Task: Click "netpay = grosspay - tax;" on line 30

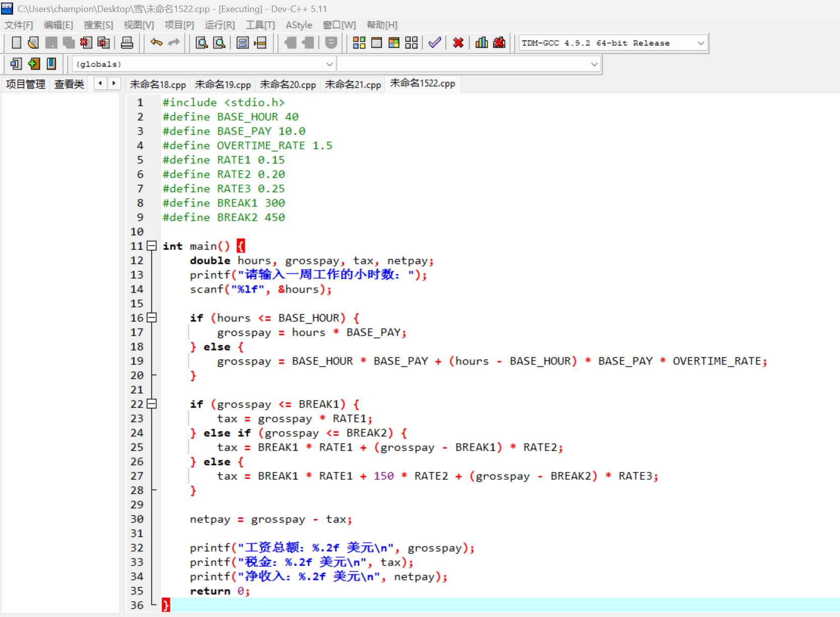Action: coord(271,520)
